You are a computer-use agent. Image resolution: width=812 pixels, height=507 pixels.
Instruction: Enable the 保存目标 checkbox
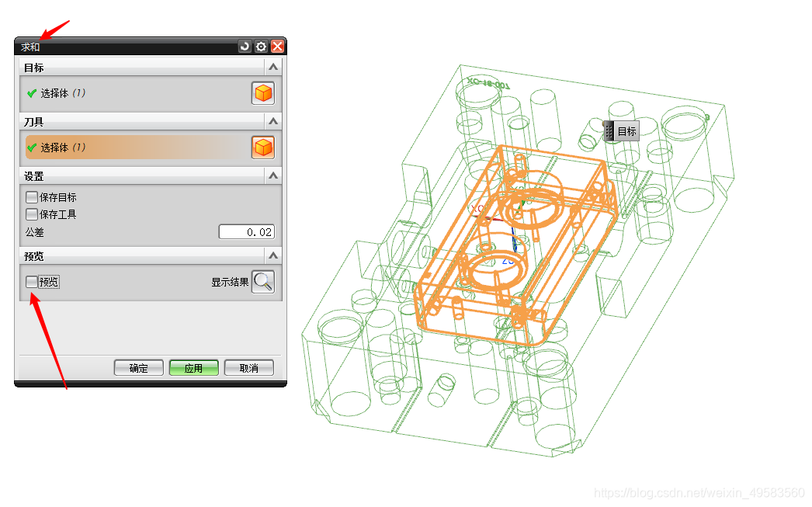32,197
